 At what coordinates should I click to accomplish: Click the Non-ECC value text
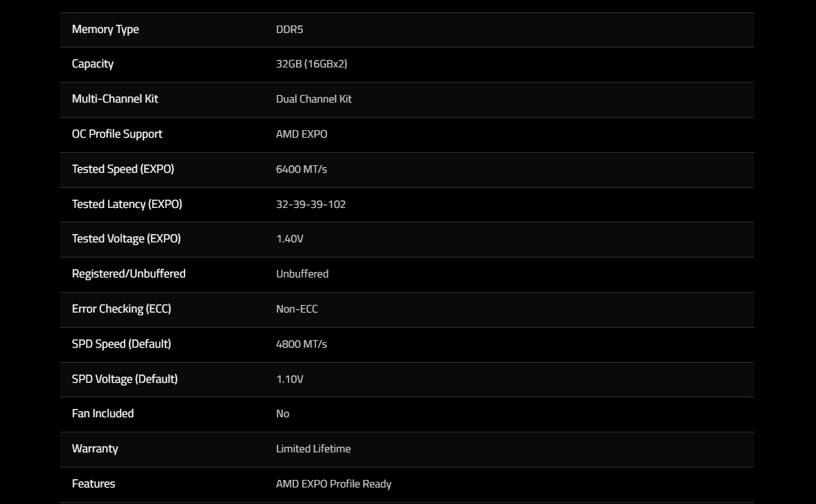coord(297,309)
